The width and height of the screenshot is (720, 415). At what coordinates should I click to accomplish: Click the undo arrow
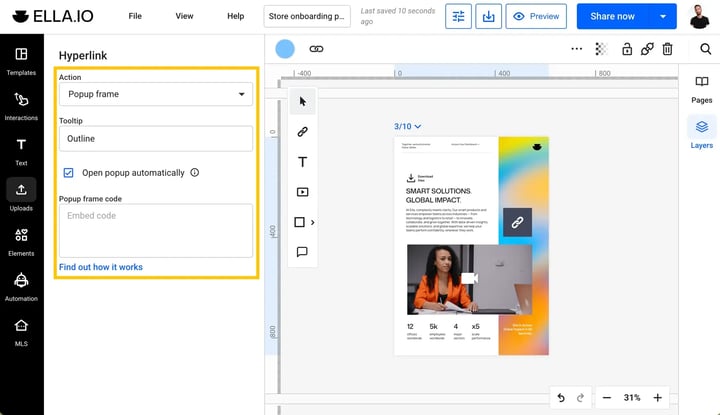[x=561, y=398]
